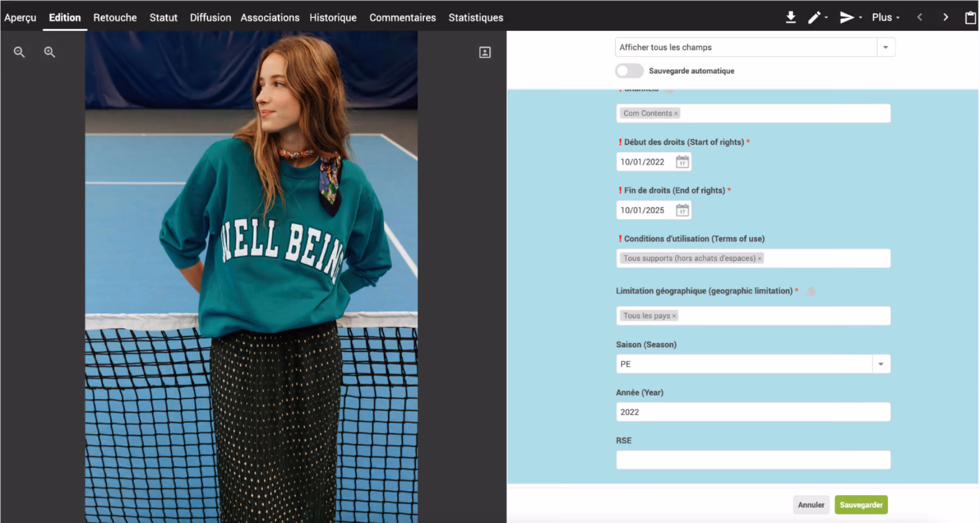Expand the Saison (Season) dropdown arrow
This screenshot has height=523, width=980.
(881, 364)
